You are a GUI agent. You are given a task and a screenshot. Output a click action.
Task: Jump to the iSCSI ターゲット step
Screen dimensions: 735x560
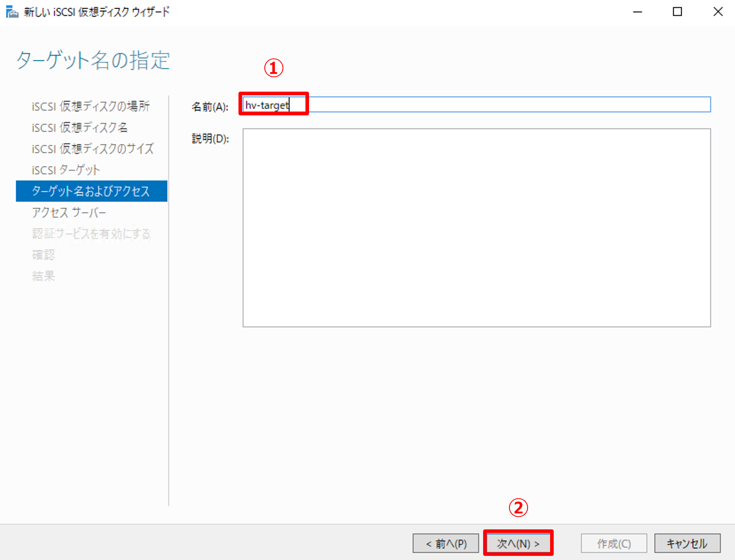(65, 170)
